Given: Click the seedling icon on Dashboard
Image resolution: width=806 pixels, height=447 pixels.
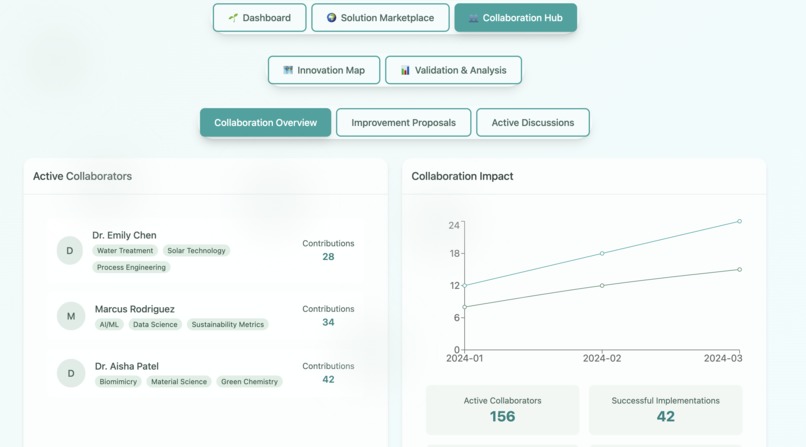Looking at the screenshot, I should click(233, 18).
